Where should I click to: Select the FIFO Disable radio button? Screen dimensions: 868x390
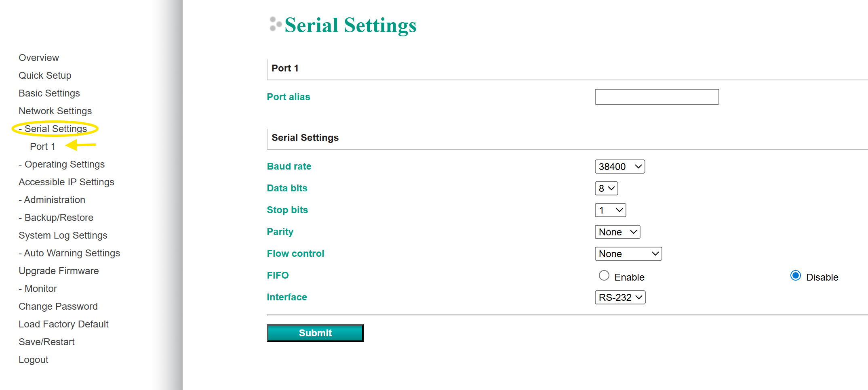pos(795,276)
